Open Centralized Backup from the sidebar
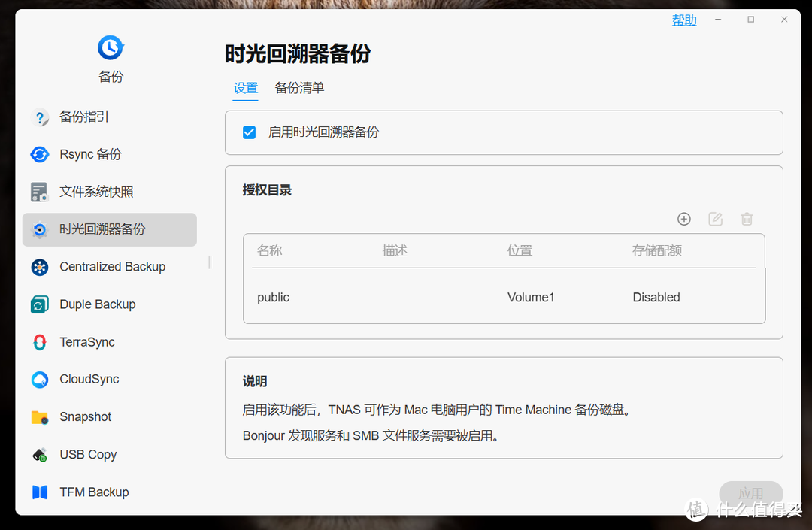 [39, 267]
